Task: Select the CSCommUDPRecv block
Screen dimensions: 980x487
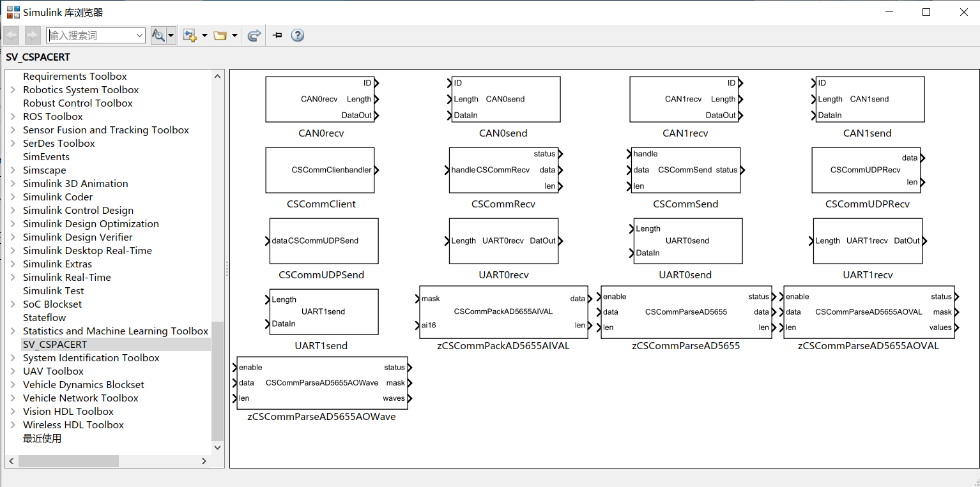Action: [868, 170]
